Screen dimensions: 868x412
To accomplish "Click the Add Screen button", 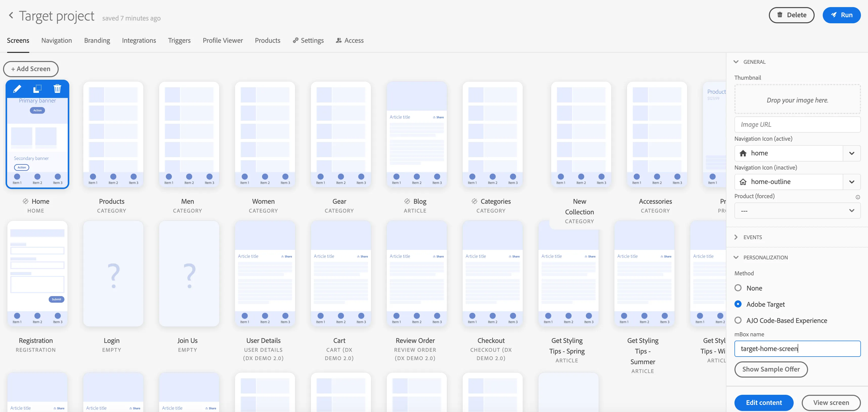I will coord(31,69).
